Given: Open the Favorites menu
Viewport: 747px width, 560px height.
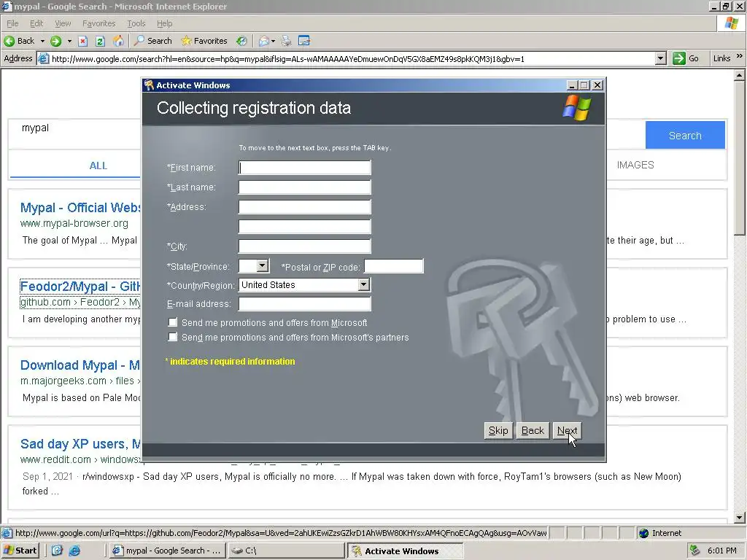Looking at the screenshot, I should [98, 23].
